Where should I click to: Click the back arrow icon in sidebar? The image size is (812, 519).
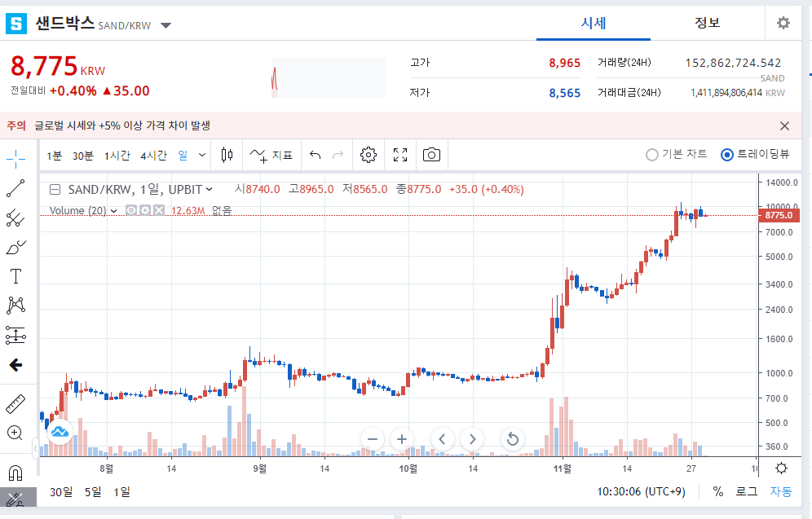coord(15,365)
